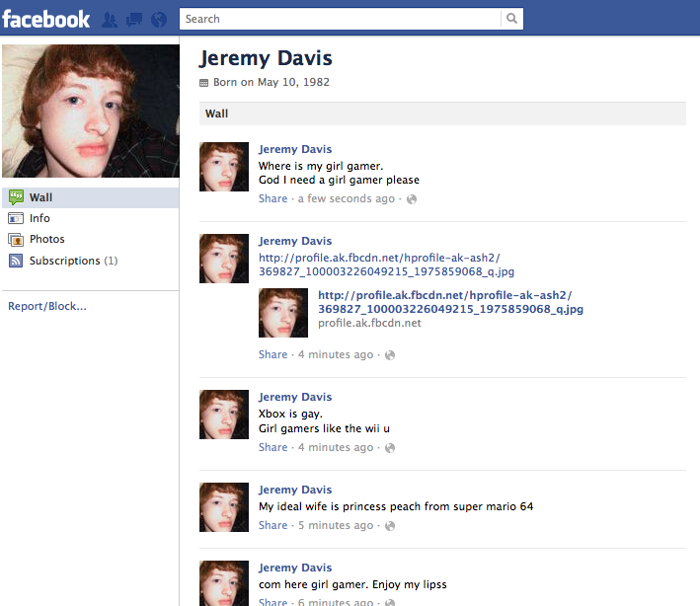Click author name on 'Where is my girl gamer' post
This screenshot has width=700, height=606.
click(295, 149)
